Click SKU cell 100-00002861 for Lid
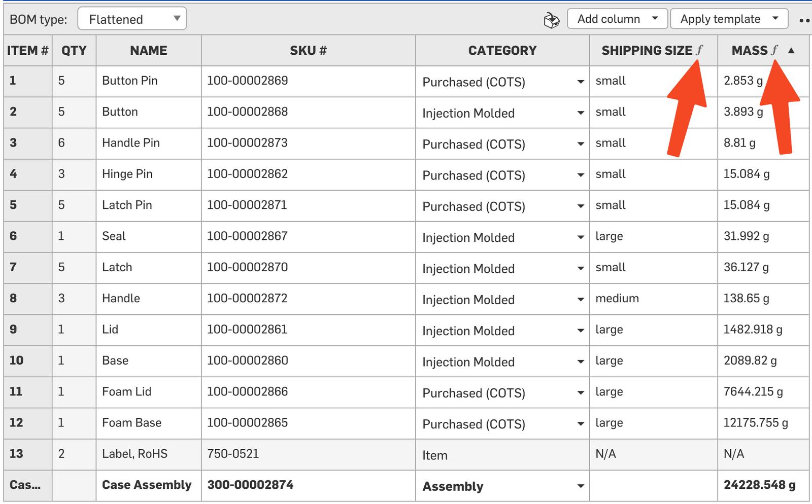 247,329
